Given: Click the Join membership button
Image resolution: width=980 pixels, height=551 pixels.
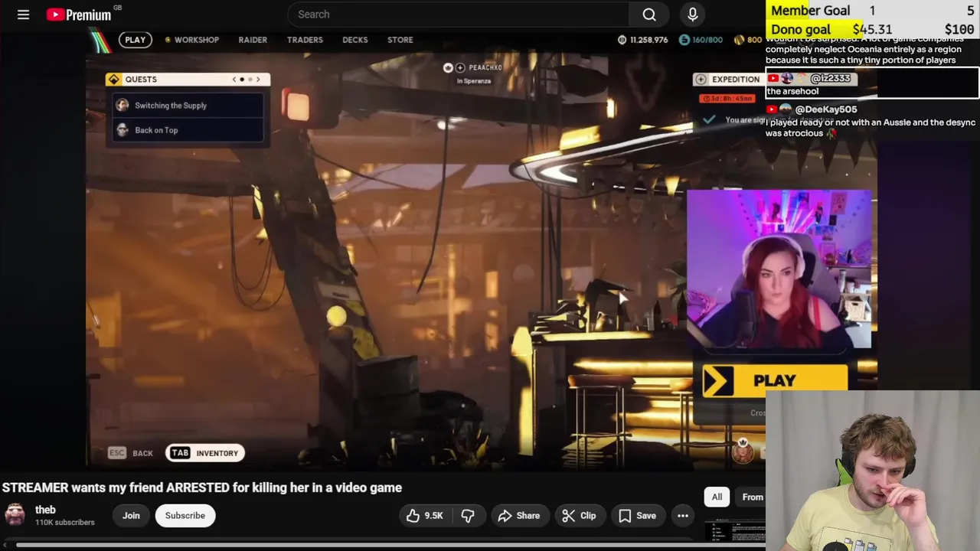Looking at the screenshot, I should (x=131, y=516).
